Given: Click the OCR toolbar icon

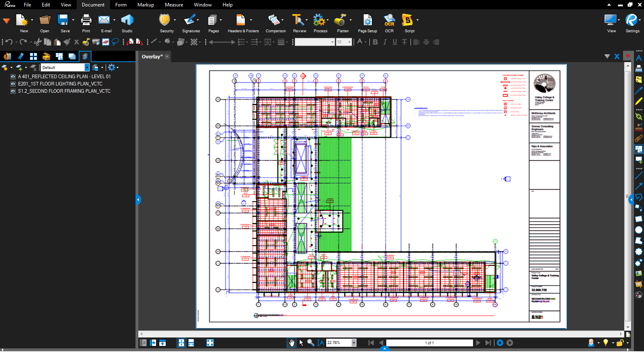Looking at the screenshot, I should point(389,21).
